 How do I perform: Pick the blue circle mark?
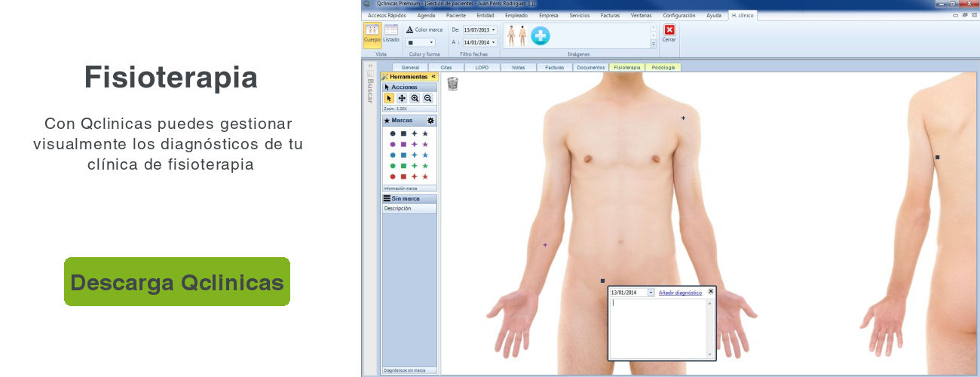[393, 155]
